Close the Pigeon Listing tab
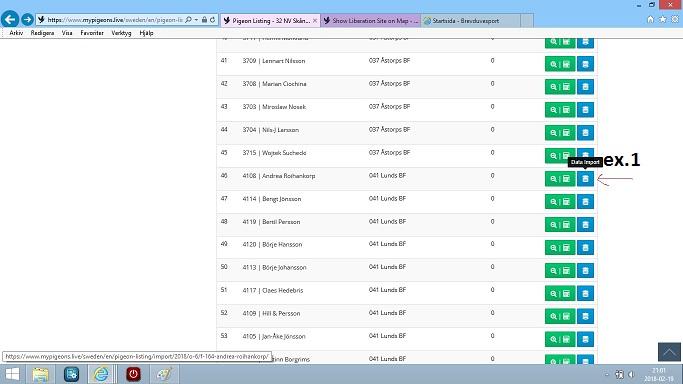683x384 pixels. point(315,20)
